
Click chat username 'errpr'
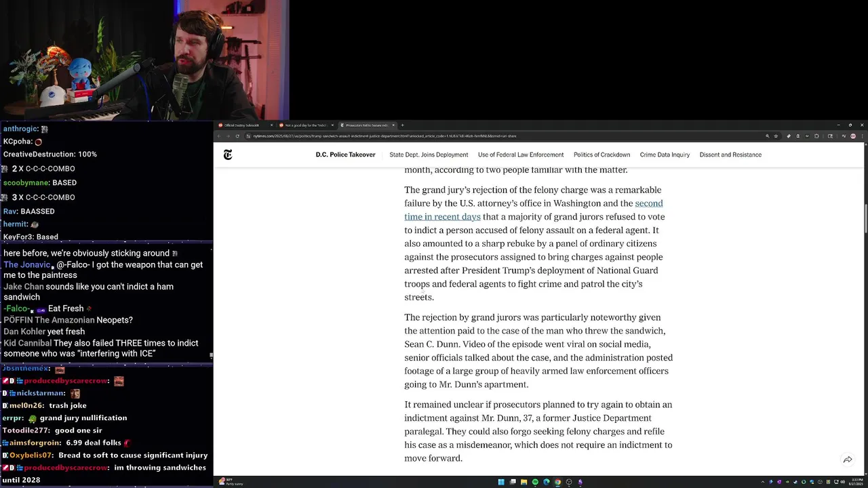tap(13, 418)
